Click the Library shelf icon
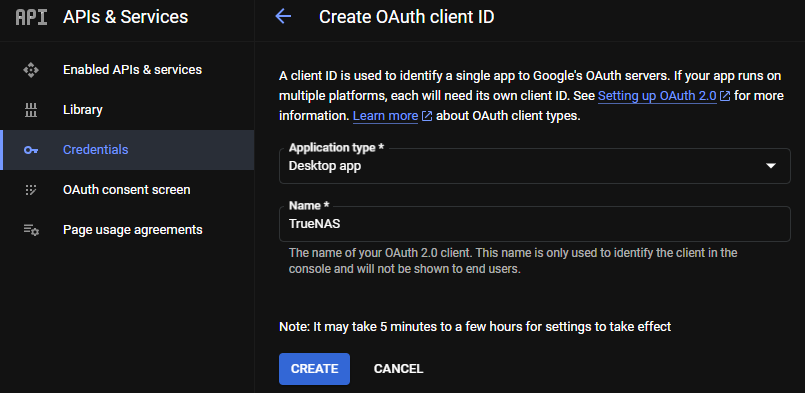The image size is (805, 393). pos(31,110)
